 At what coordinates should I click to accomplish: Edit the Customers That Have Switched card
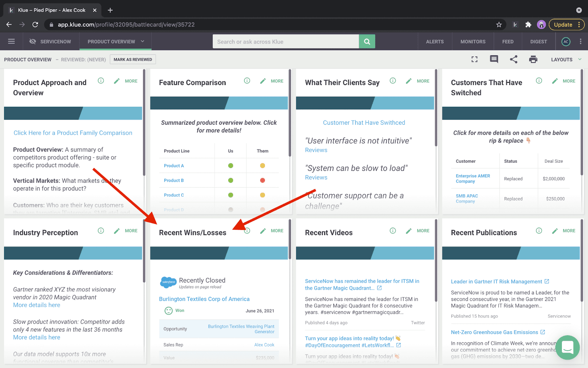[555, 81]
